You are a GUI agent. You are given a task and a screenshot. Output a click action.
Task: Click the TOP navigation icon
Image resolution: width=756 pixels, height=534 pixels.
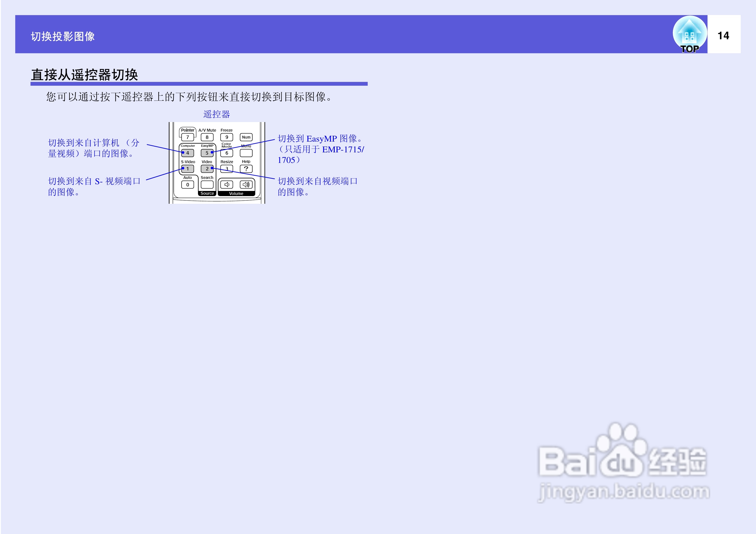point(690,35)
